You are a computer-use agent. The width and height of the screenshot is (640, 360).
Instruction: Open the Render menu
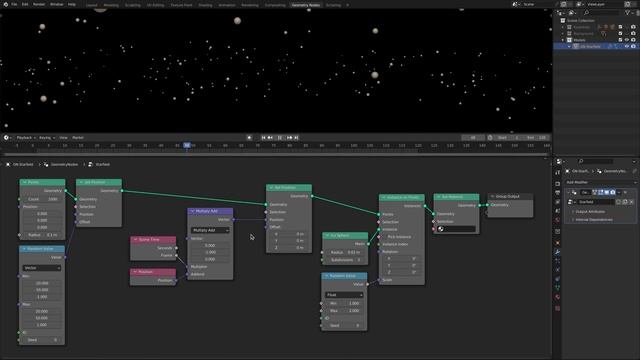pos(39,4)
